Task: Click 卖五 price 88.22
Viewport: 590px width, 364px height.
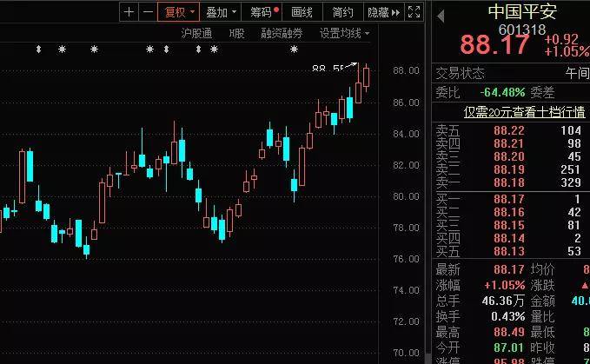Action: pos(508,130)
